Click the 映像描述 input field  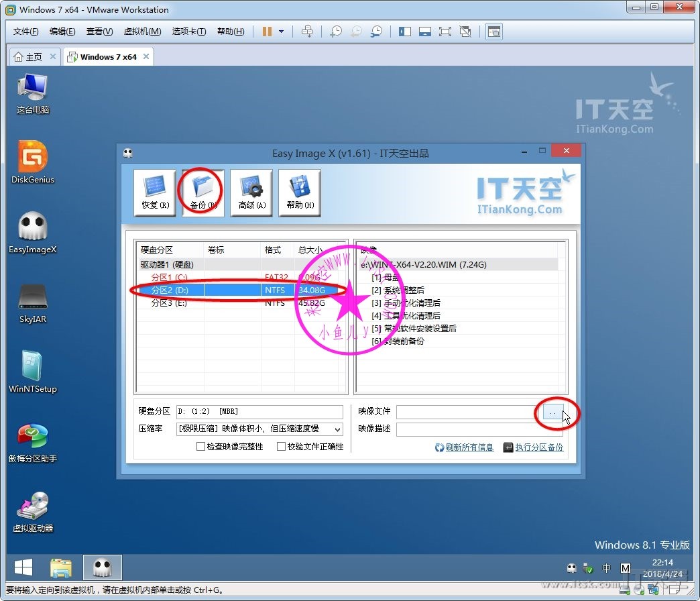(x=479, y=429)
